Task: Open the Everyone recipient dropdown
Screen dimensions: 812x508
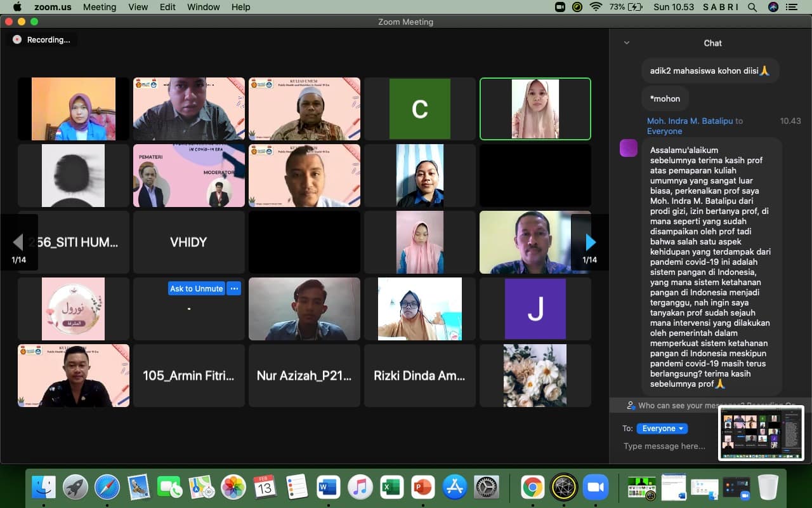Action: [662, 429]
